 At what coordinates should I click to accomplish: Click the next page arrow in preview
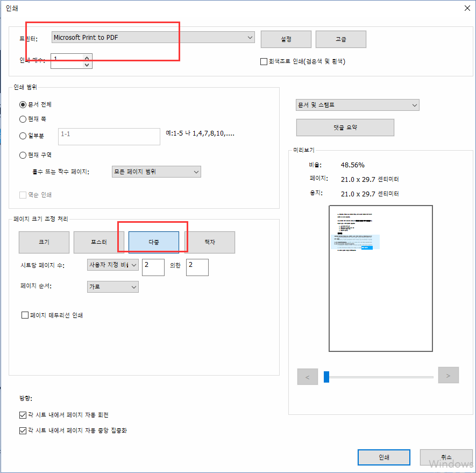click(448, 376)
